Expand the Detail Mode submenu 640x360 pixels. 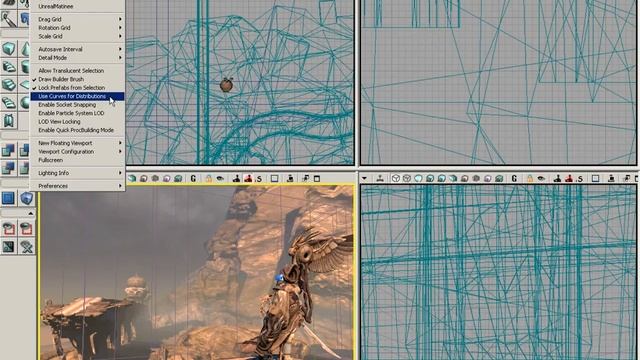click(x=77, y=58)
